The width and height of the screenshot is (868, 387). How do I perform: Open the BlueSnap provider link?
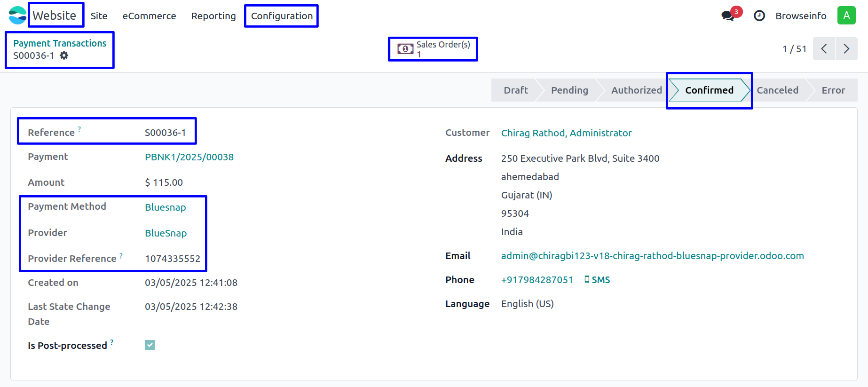click(166, 233)
